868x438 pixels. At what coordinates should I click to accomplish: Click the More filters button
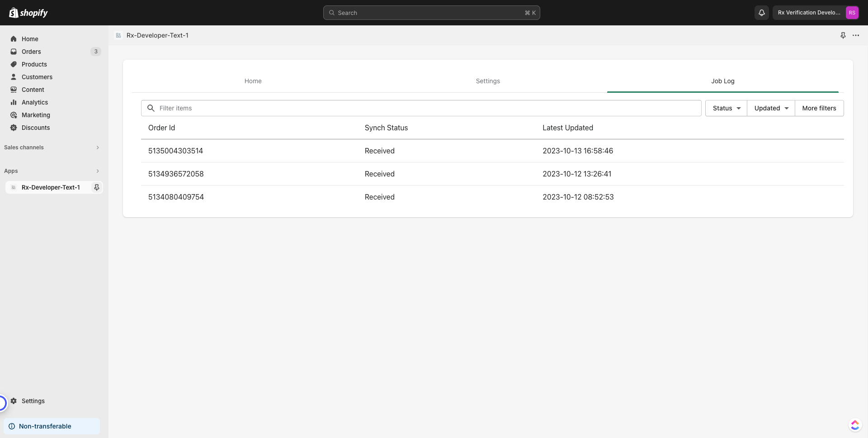(819, 108)
